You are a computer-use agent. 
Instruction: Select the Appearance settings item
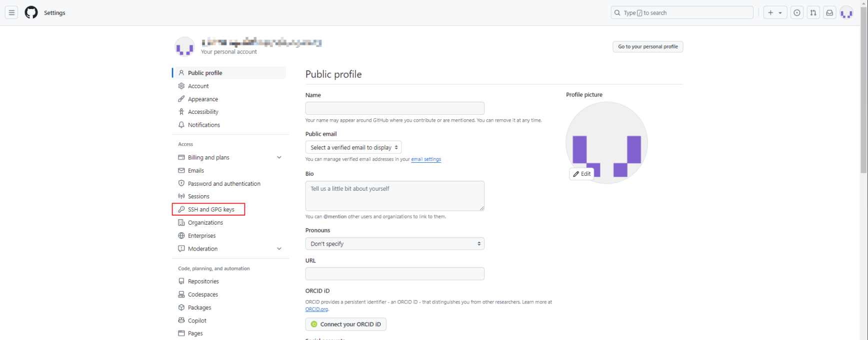[x=202, y=99]
